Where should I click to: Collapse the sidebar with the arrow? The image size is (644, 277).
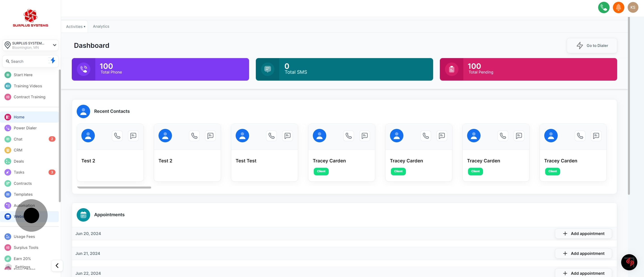click(x=57, y=266)
